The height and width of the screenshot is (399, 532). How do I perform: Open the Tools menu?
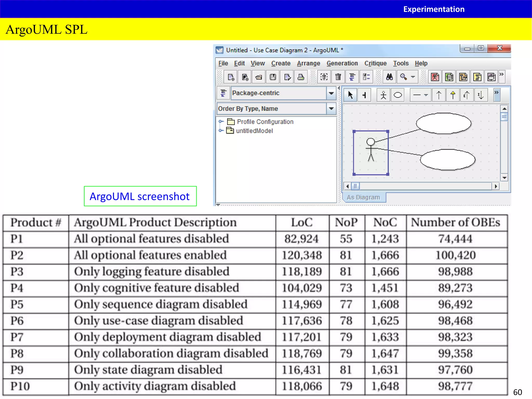pos(401,63)
